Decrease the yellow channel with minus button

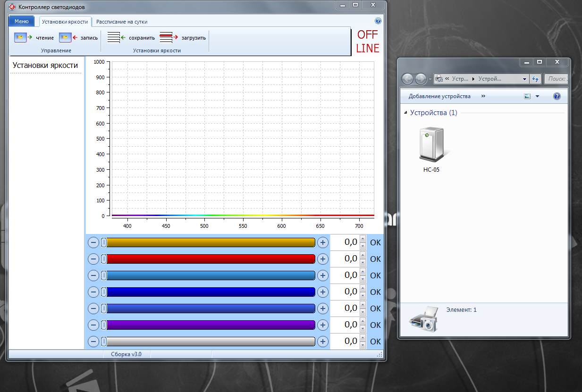pos(93,242)
